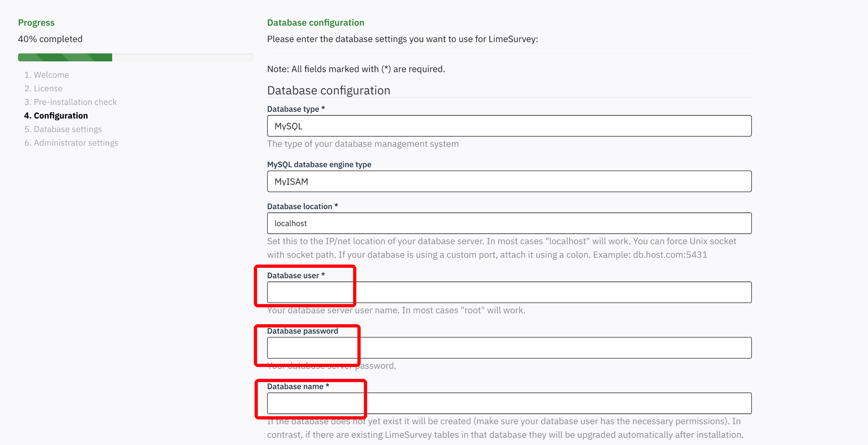Click the green installation progress bar
The height and width of the screenshot is (445, 868).
[x=135, y=58]
